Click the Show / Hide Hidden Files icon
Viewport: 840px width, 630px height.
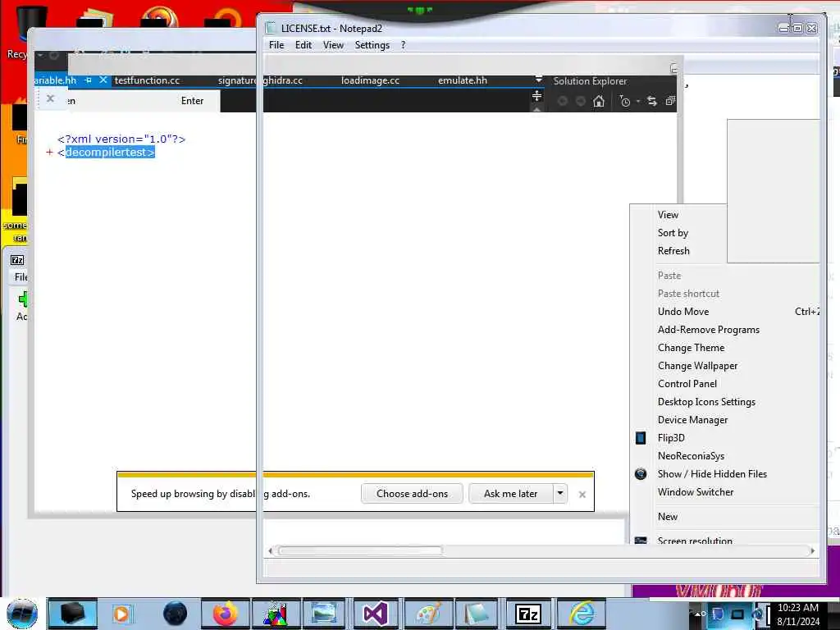(641, 473)
